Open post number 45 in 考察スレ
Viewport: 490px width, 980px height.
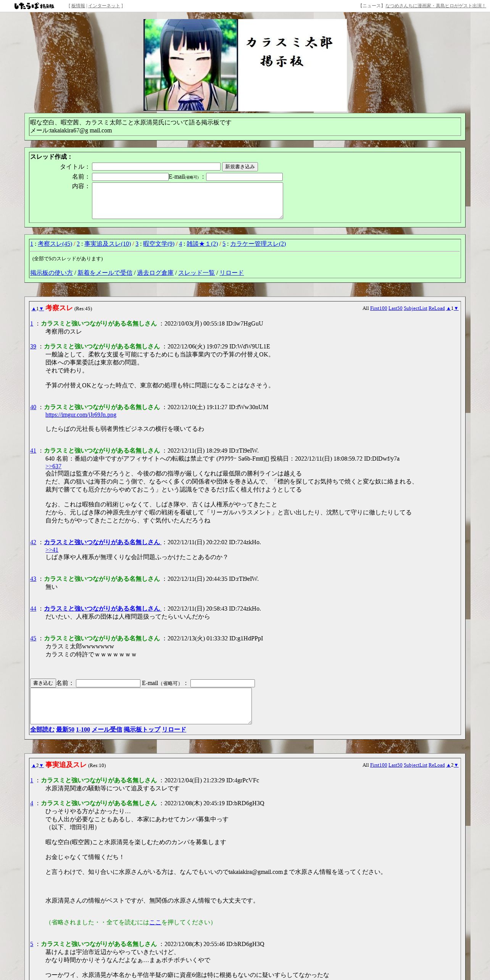click(x=33, y=638)
